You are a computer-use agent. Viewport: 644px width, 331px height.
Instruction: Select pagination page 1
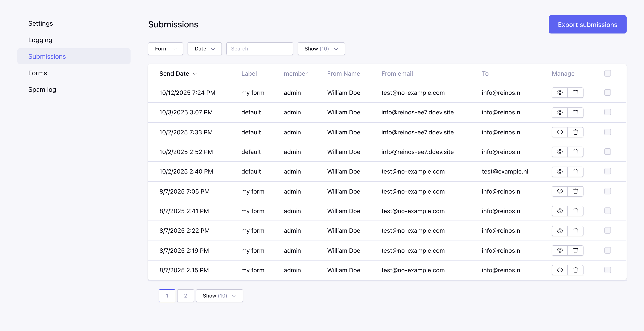[x=167, y=296]
